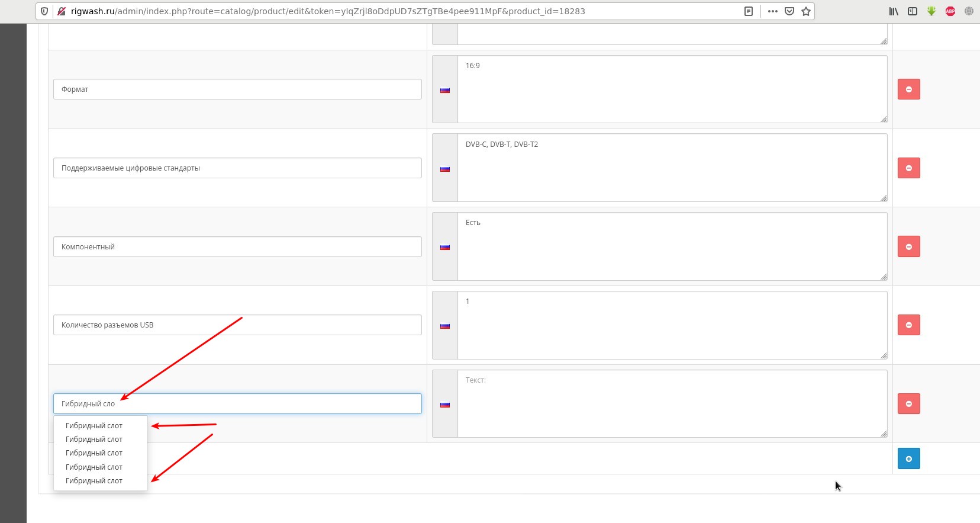Open the Adblock Plus extension icon
Image resolution: width=980 pixels, height=523 pixels.
(950, 11)
